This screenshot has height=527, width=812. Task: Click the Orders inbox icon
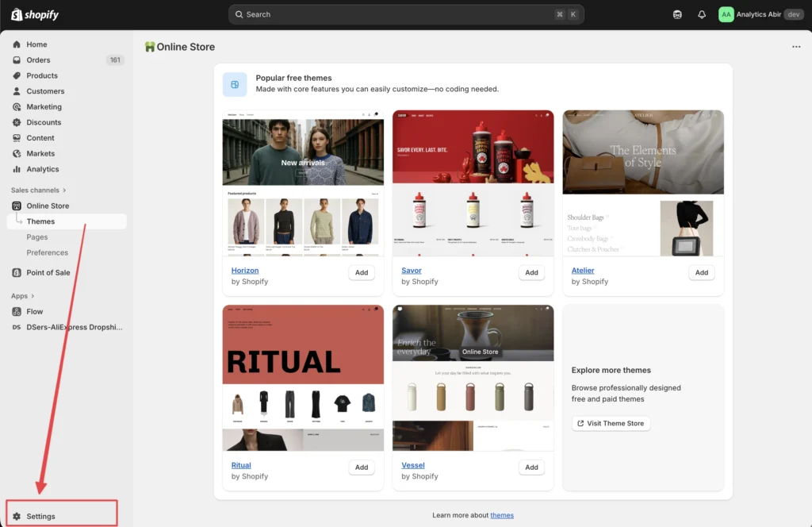point(17,60)
